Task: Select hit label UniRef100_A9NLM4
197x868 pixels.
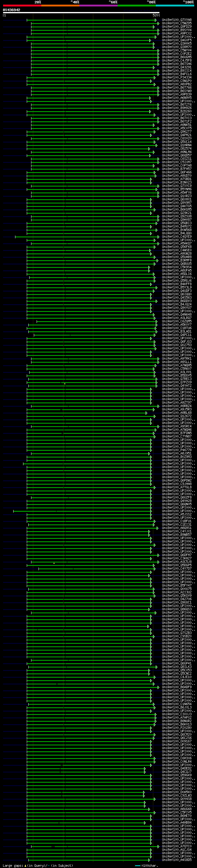Action: (177, 152)
